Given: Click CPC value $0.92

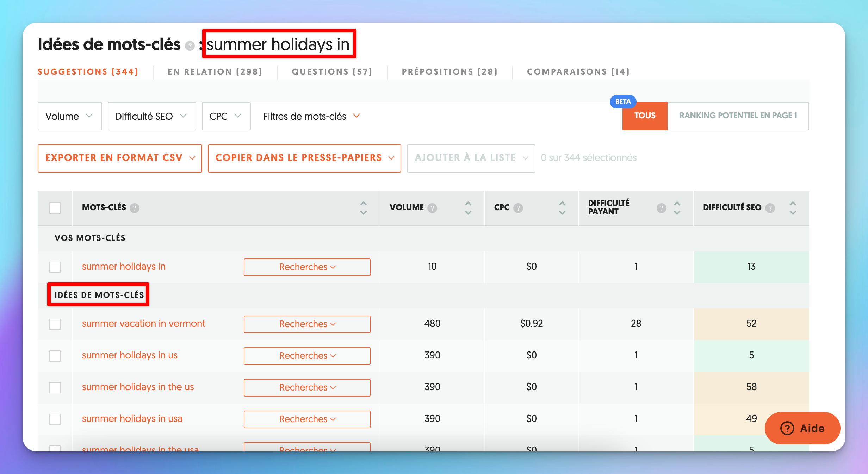Looking at the screenshot, I should [x=532, y=324].
